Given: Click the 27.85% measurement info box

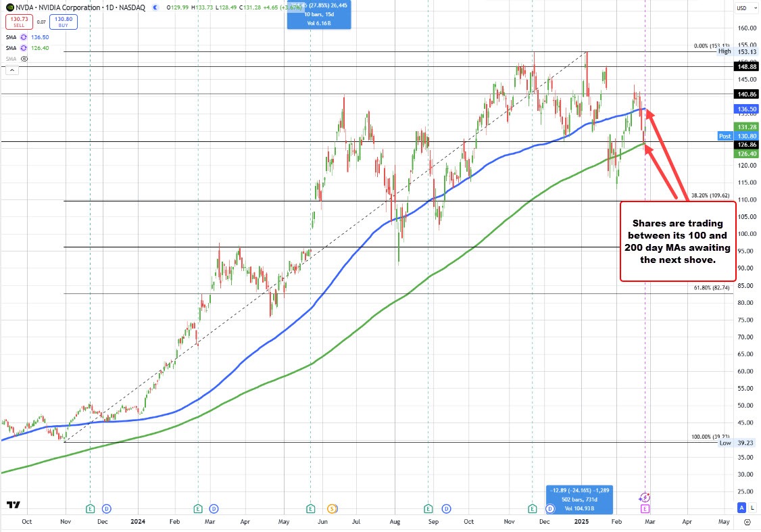Looking at the screenshot, I should [x=319, y=14].
